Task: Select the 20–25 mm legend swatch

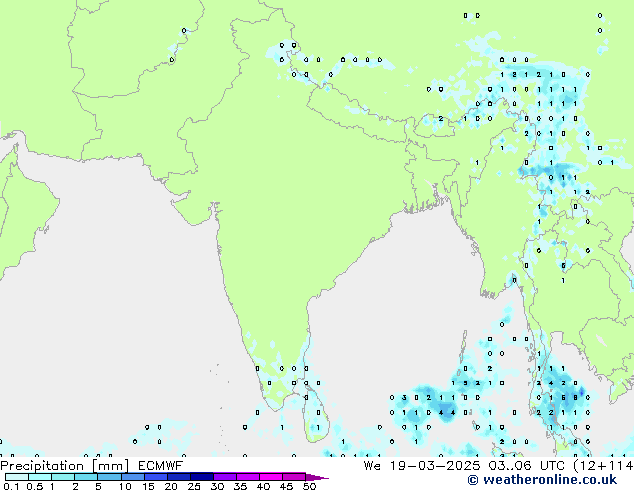Action: pyautogui.click(x=178, y=477)
